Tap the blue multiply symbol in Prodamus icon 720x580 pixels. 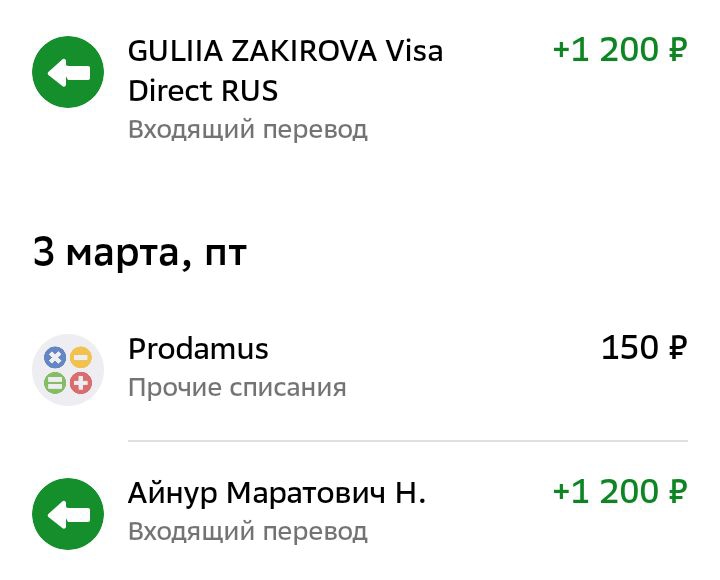tap(55, 357)
